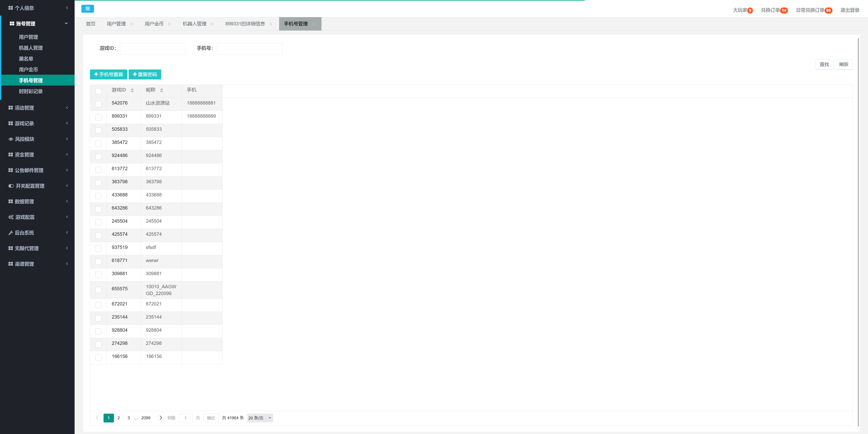The image size is (868, 434).
Task: Close the 用户金币 tab with its X
Action: pyautogui.click(x=170, y=24)
